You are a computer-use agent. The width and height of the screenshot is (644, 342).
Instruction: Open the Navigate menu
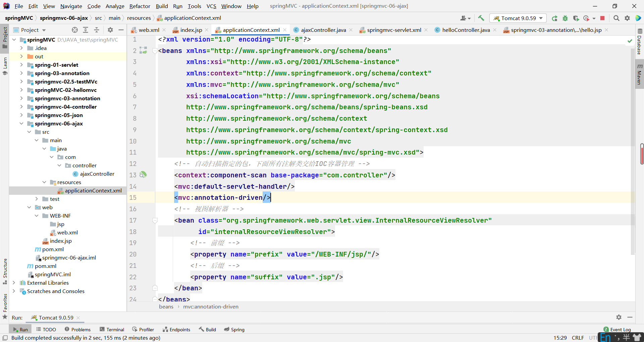click(x=71, y=6)
